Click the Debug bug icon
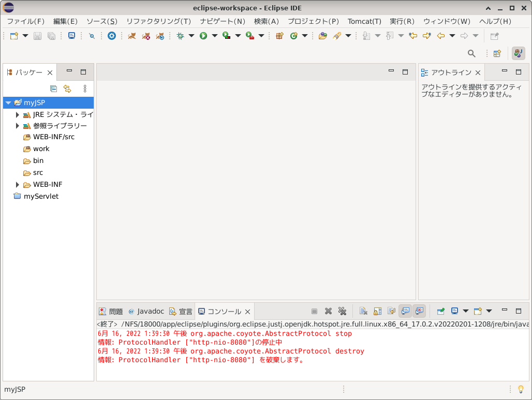Viewport: 532px width, 400px height. coord(180,36)
